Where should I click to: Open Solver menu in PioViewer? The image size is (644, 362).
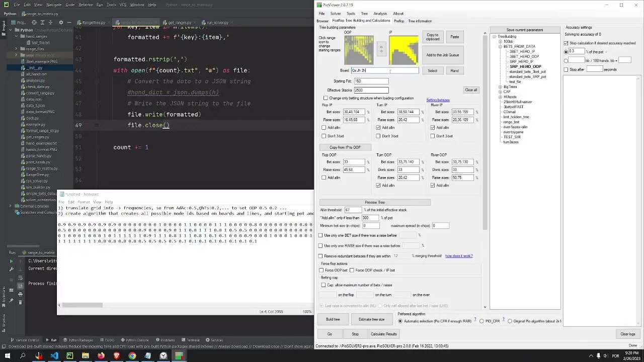click(x=336, y=14)
